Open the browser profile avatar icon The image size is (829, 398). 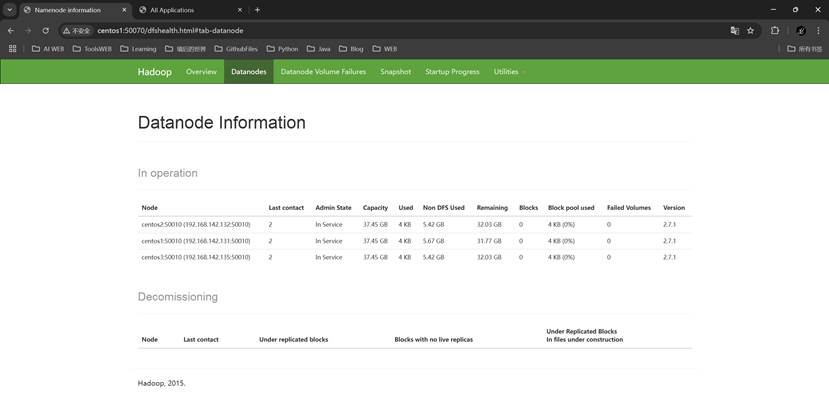(x=801, y=31)
